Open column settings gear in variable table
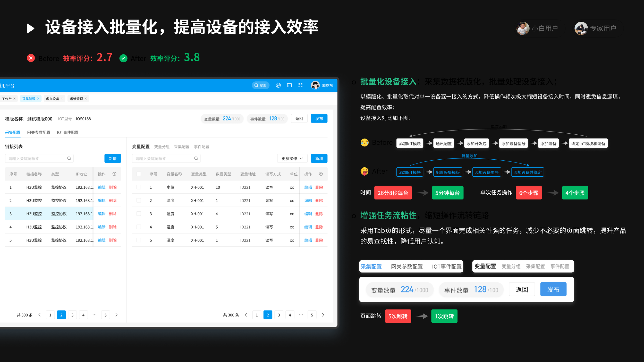Image resolution: width=644 pixels, height=362 pixels. pos(321,174)
